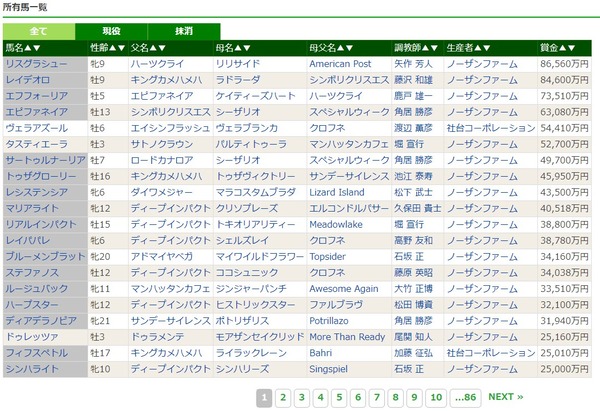The width and height of the screenshot is (600, 411).
Task: Switch to the 現役 tab
Action: (x=111, y=31)
